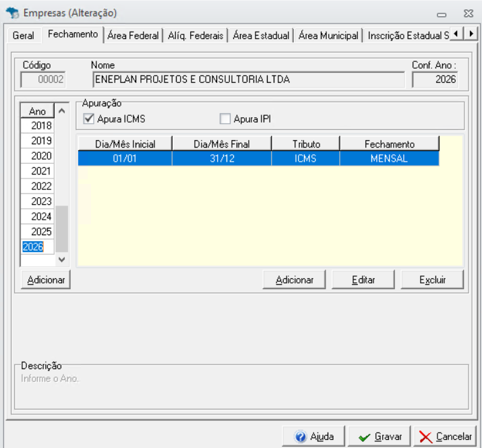This screenshot has width=482, height=448.
Task: Click Dia/Mês Inicial column header
Action: pos(125,143)
